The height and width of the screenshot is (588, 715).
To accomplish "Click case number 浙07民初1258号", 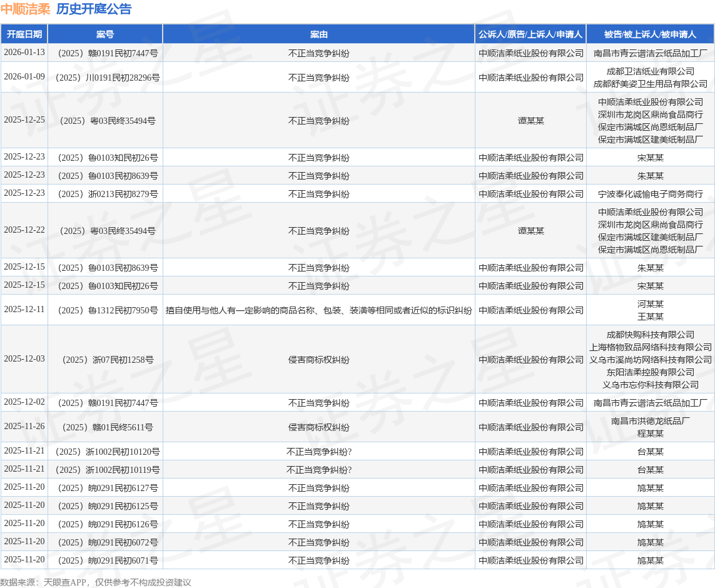I will (x=108, y=360).
